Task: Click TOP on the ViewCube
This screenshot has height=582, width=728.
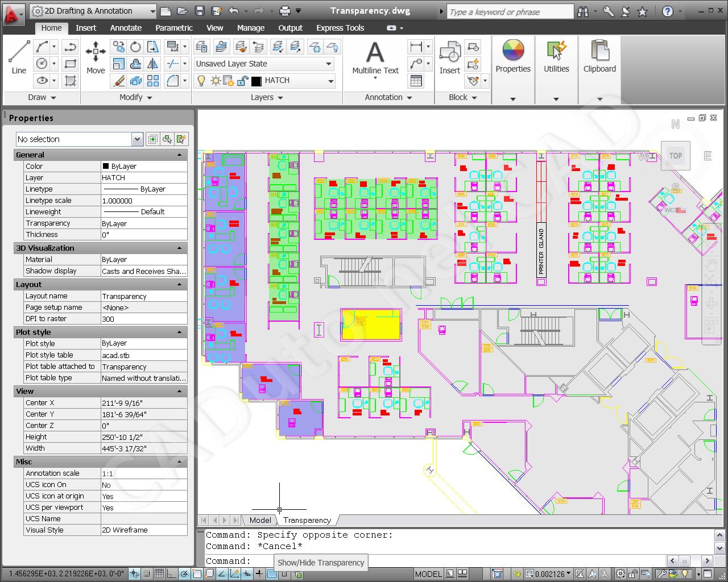Action: (675, 155)
